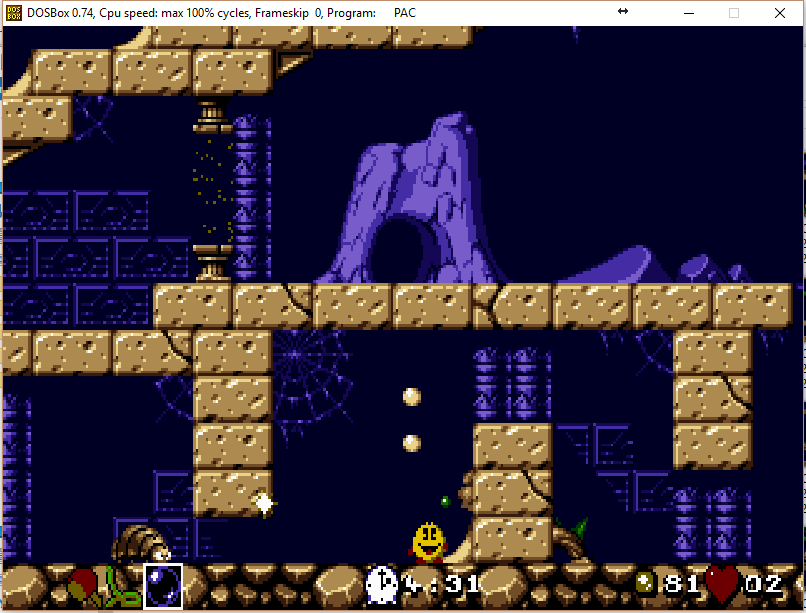Select the green rope item in the HUD
The image size is (806, 613).
(x=122, y=587)
